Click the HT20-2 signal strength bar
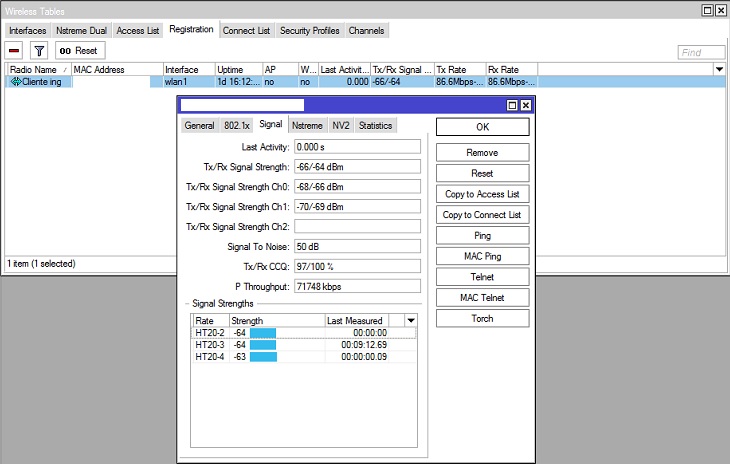 pyautogui.click(x=262, y=333)
